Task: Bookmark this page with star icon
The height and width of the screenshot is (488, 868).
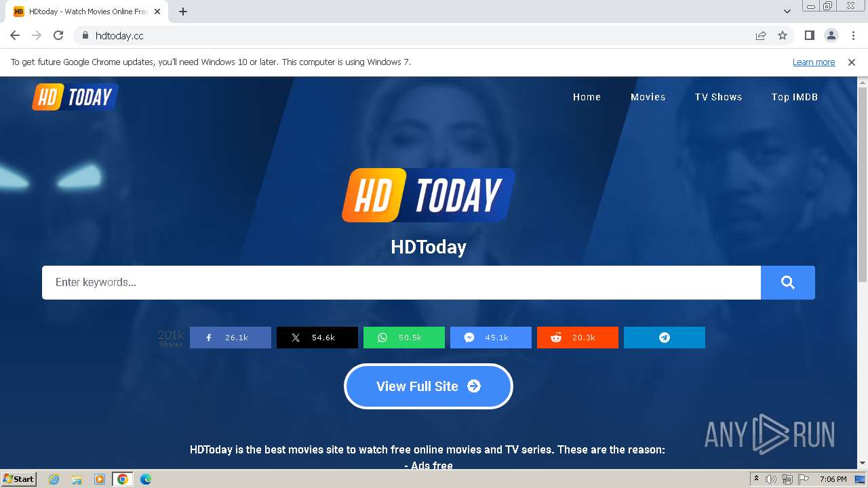Action: 783,35
